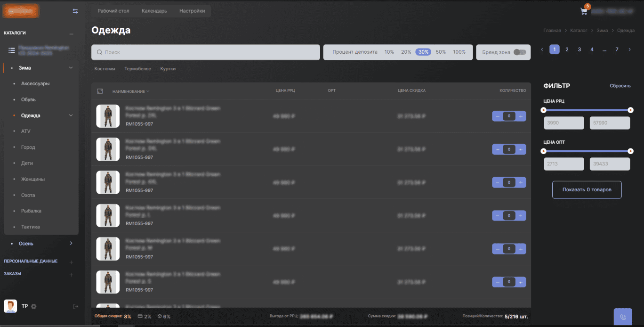This screenshot has height=327, width=644.
Task: Increase quantity for the p. 2XL suit
Action: [x=521, y=116]
